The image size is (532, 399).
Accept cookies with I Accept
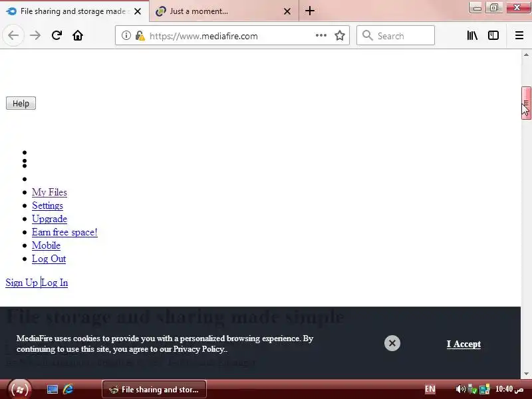[x=464, y=344]
